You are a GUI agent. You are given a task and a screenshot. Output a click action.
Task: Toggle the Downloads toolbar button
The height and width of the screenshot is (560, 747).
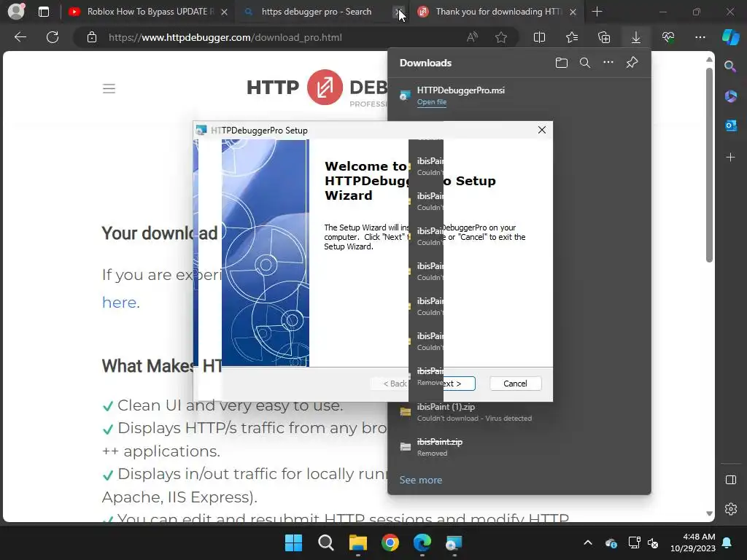click(x=636, y=37)
